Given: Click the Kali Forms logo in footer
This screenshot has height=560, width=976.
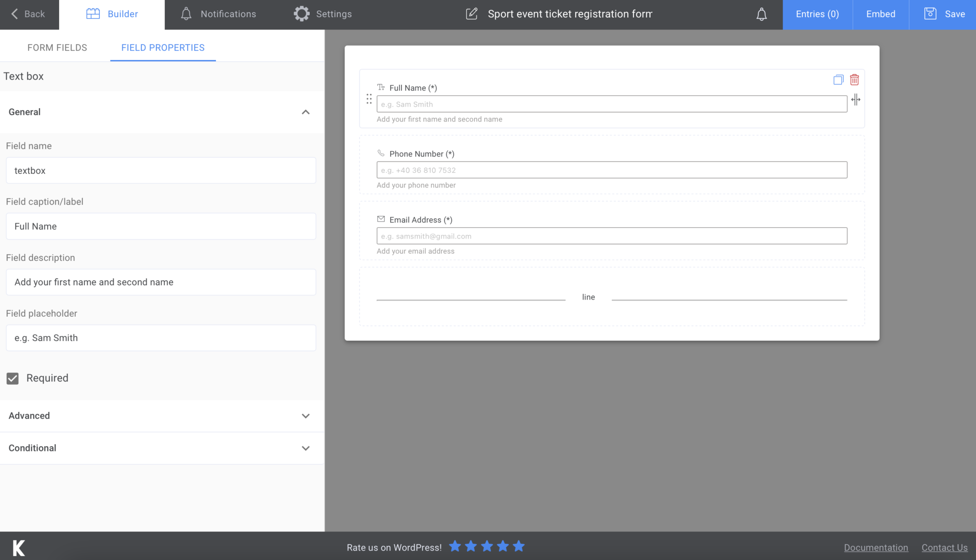Looking at the screenshot, I should pos(18,548).
